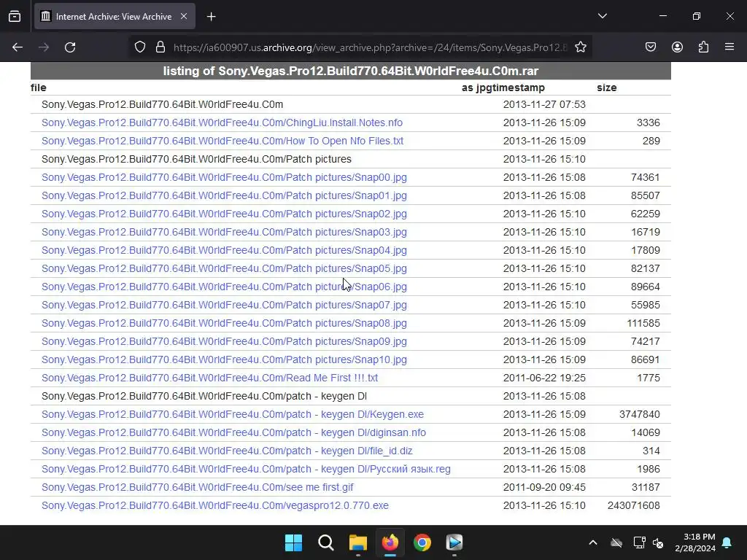
Task: Open the Windows Start menu
Action: [293, 542]
